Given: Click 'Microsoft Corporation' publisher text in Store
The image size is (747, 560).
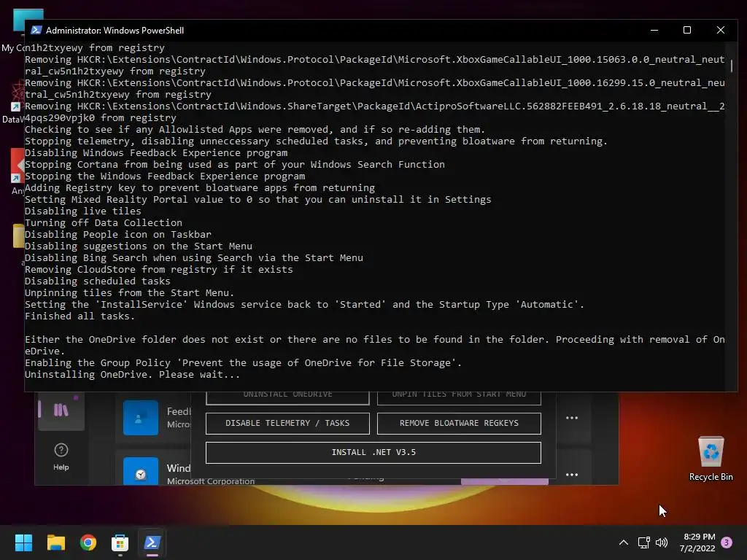Looking at the screenshot, I should [x=211, y=481].
